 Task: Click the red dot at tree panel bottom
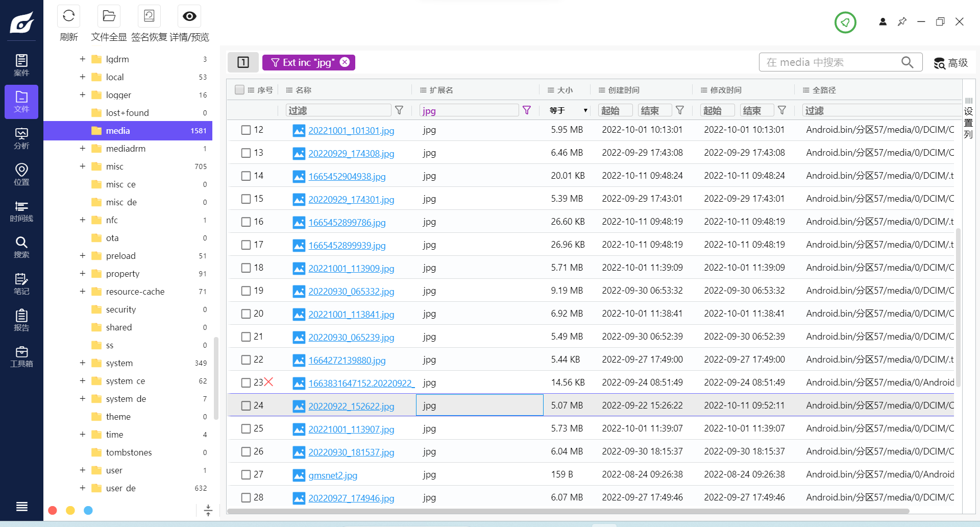point(52,510)
